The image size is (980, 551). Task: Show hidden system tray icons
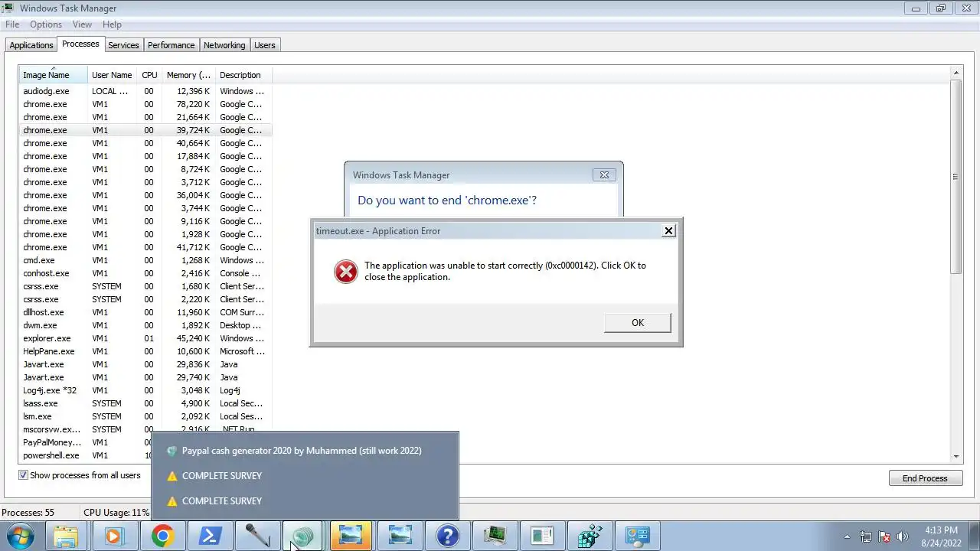click(847, 536)
